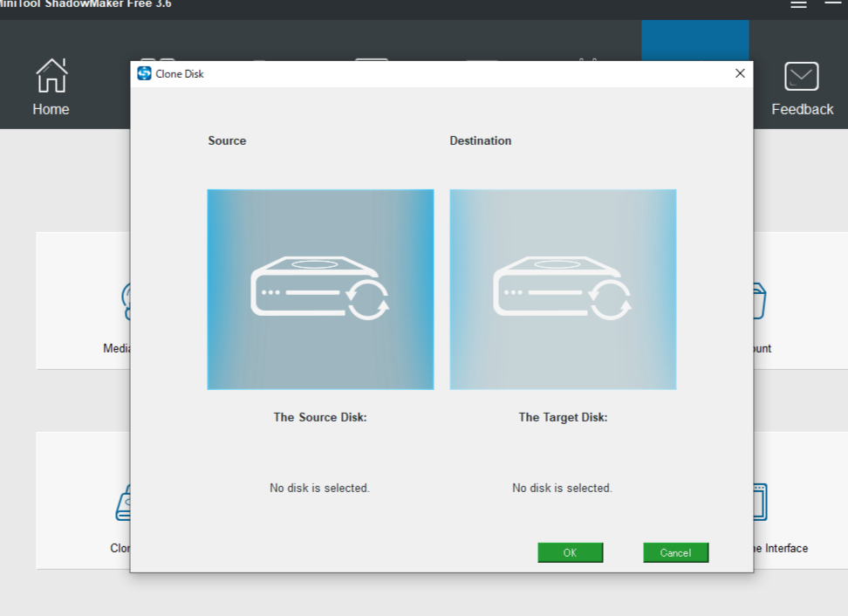Click the Clone Disk dialog logo icon
Viewport: 848px width, 616px height.
point(145,73)
